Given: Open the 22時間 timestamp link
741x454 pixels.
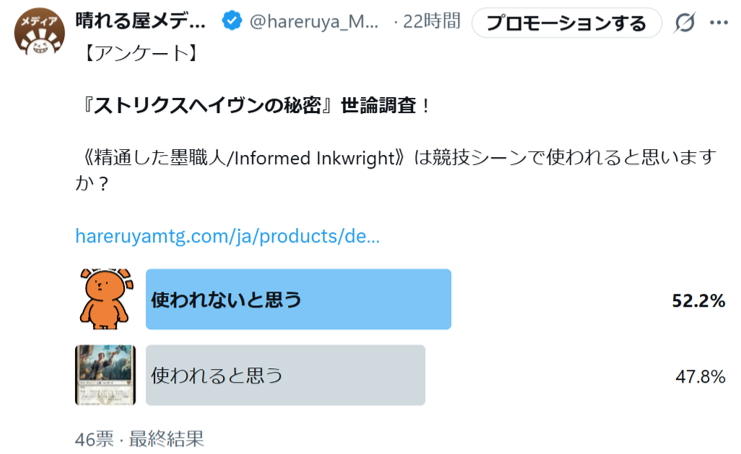Looking at the screenshot, I should 432,22.
